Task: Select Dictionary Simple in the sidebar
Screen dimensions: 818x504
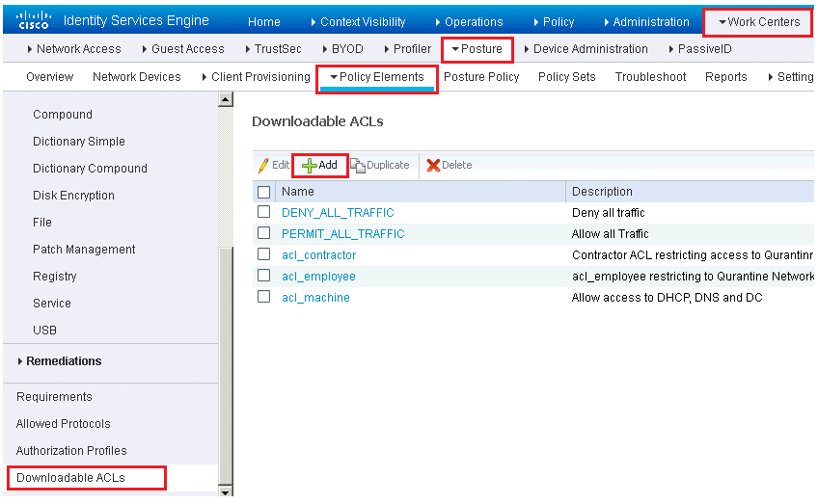Action: (79, 142)
